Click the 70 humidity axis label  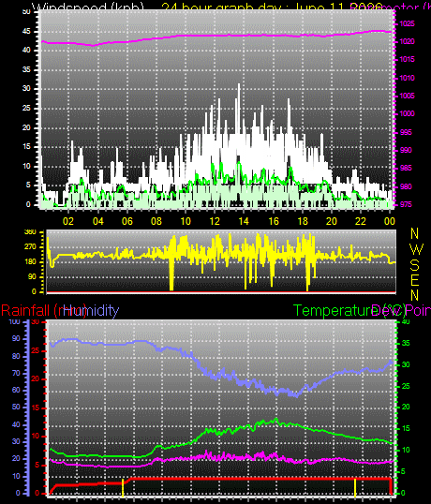click(x=16, y=373)
